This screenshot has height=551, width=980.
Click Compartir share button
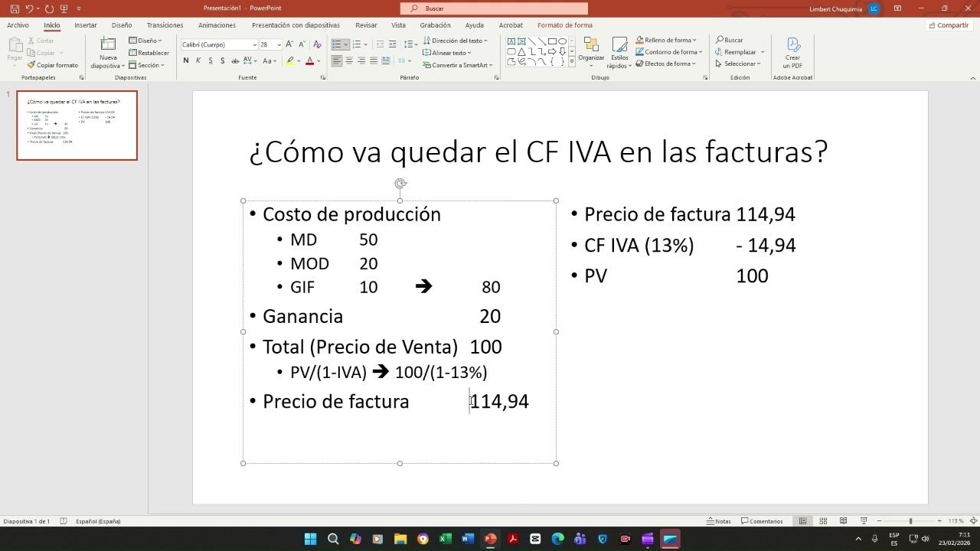coord(949,25)
